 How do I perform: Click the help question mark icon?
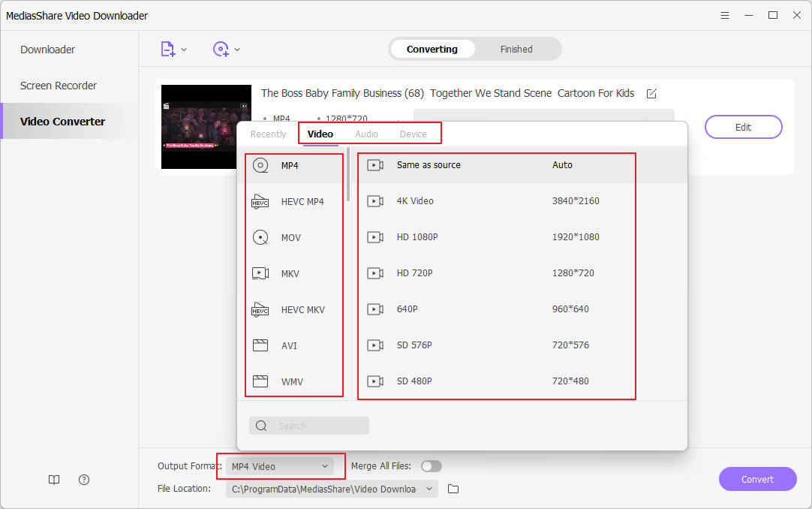pos(84,480)
